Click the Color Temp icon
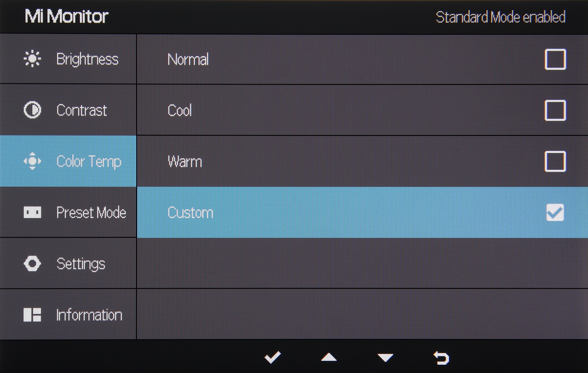The image size is (588, 373). [x=33, y=161]
